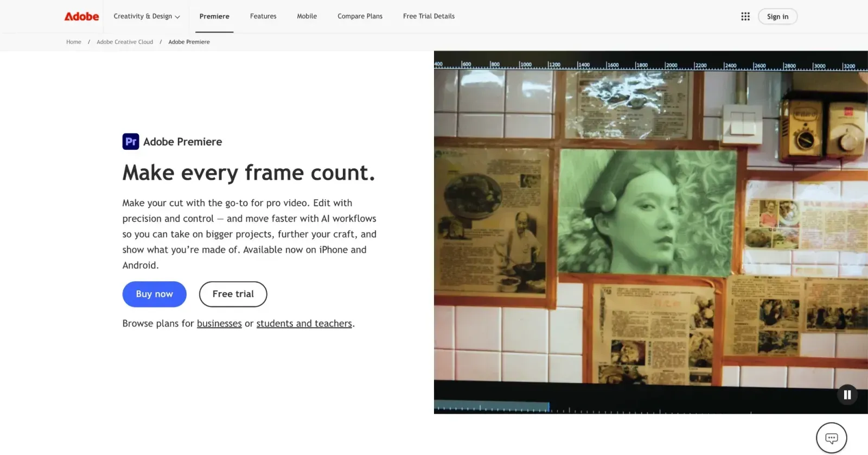
Task: Click the Adobe Premiere breadcrumb text
Action: pyautogui.click(x=189, y=42)
